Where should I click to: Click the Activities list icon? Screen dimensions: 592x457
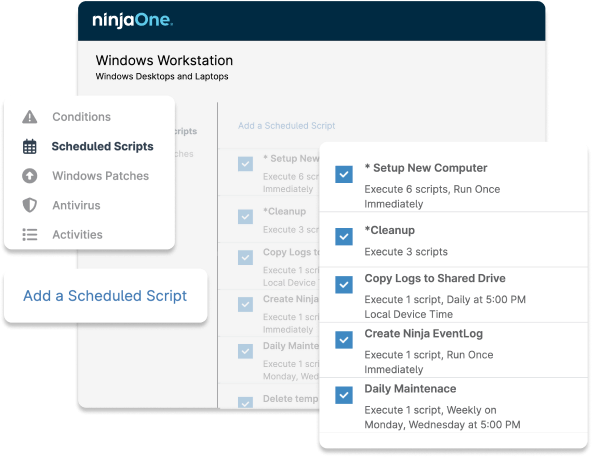click(x=29, y=235)
